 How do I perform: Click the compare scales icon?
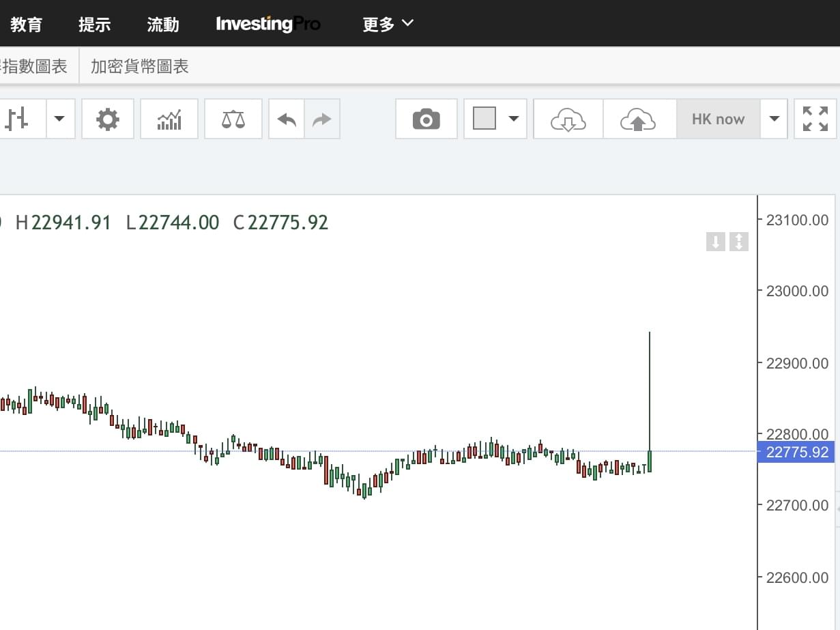tap(233, 119)
